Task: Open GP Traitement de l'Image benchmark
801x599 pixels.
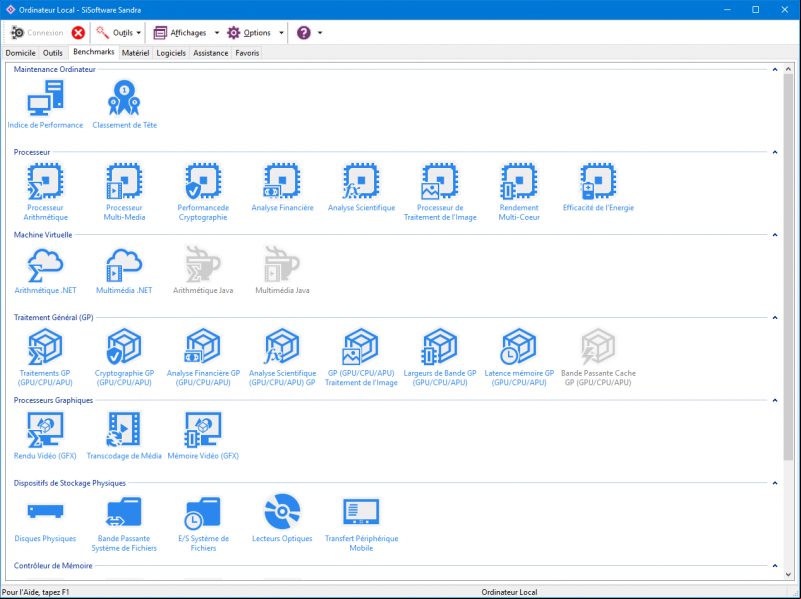Action: pyautogui.click(x=361, y=357)
